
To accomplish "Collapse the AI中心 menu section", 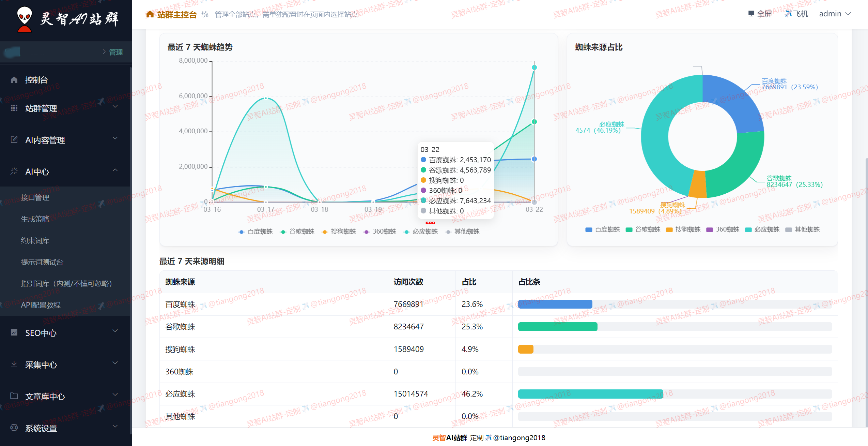I will (x=115, y=170).
